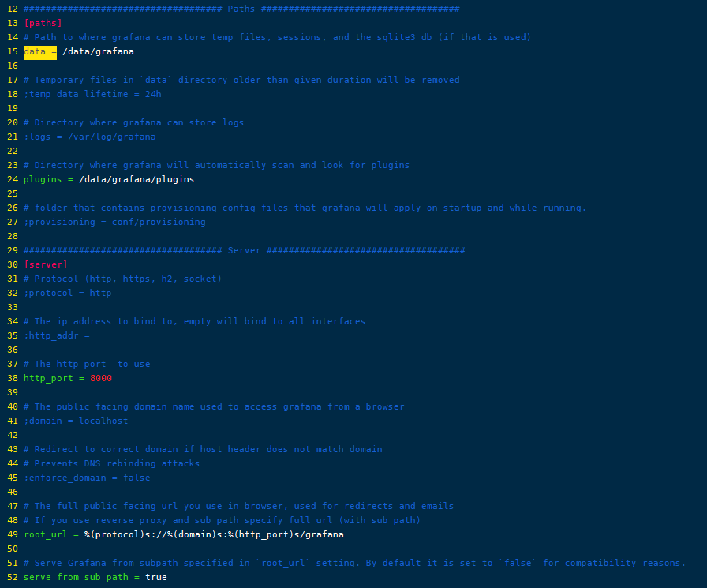
Task: Click line number 15
Action: point(13,52)
